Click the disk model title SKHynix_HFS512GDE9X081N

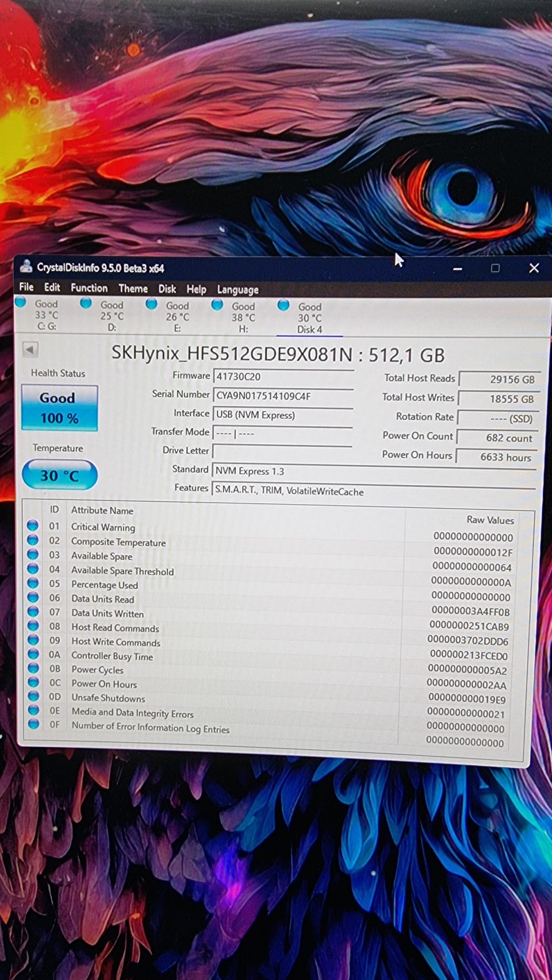click(x=231, y=353)
